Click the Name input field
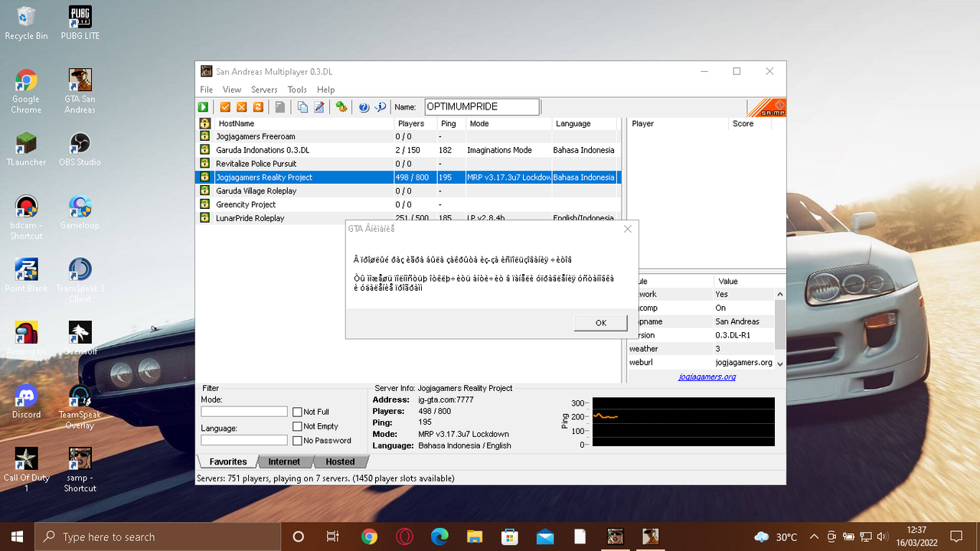 (482, 107)
